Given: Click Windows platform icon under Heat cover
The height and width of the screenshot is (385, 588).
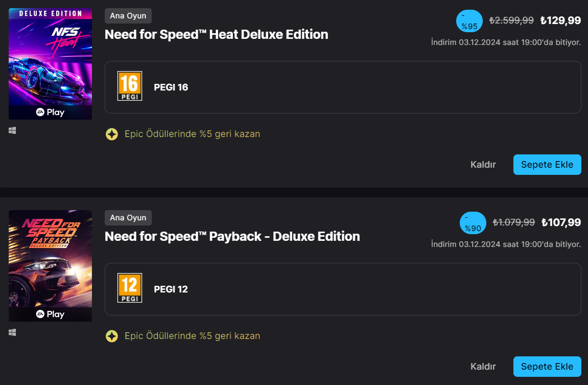Looking at the screenshot, I should [x=12, y=130].
